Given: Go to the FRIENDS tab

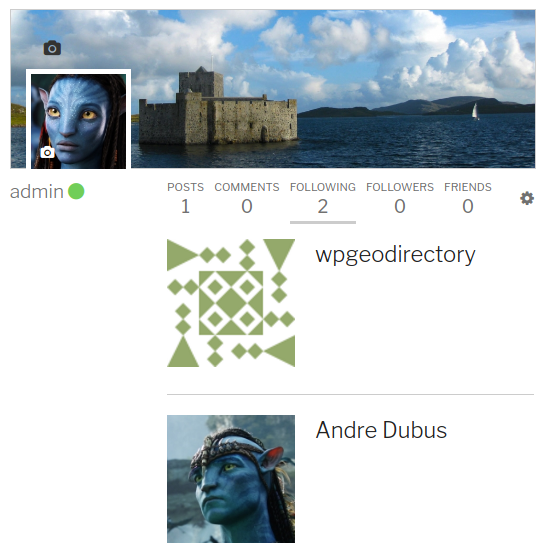Looking at the screenshot, I should (x=468, y=187).
